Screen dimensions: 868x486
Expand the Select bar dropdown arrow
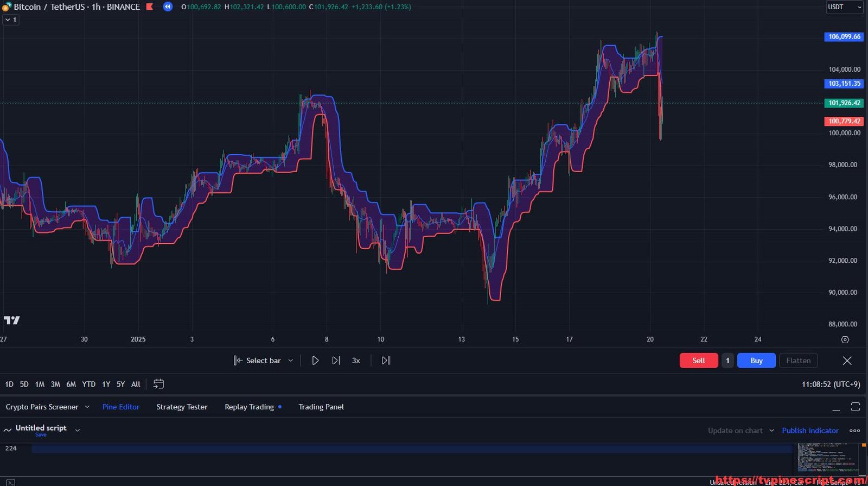pos(291,361)
